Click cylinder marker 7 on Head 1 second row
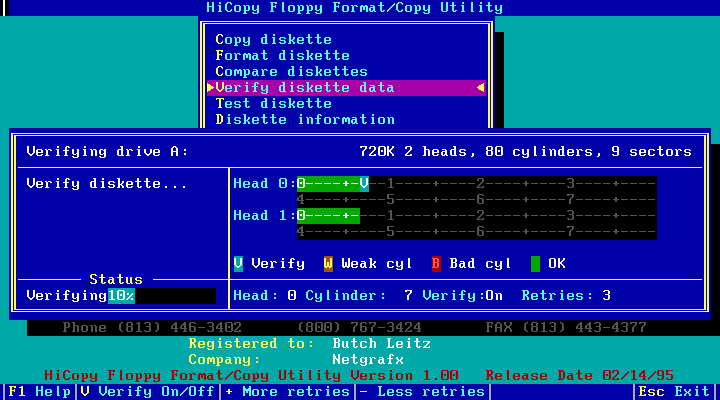This screenshot has height=400, width=720. pos(571,232)
